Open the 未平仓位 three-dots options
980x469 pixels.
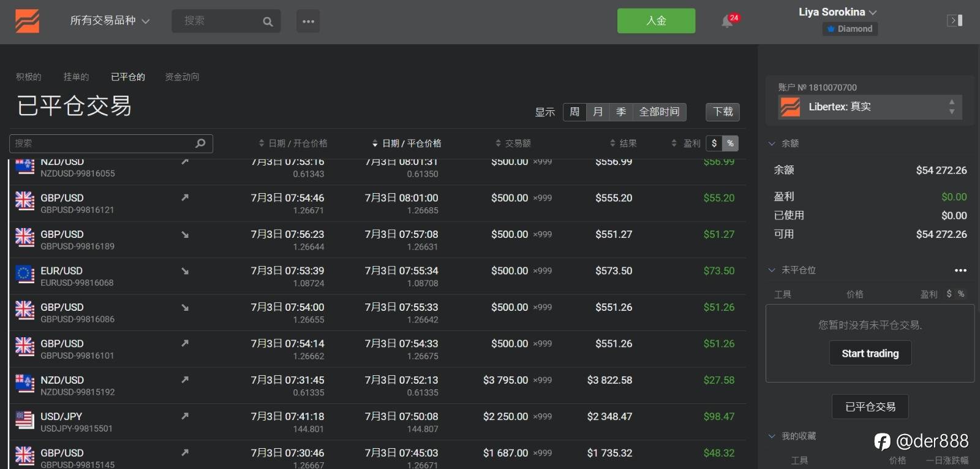960,270
